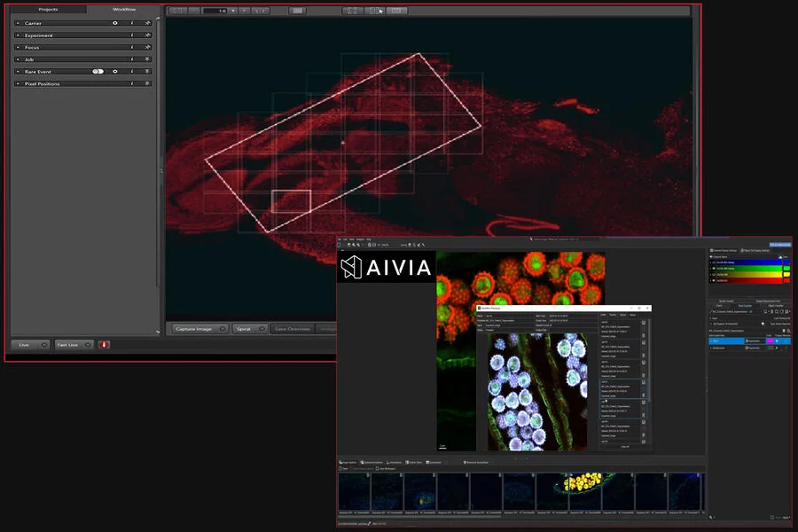The image size is (798, 532).
Task: Click the Pixel Positions row rightmost icon
Action: [147, 83]
